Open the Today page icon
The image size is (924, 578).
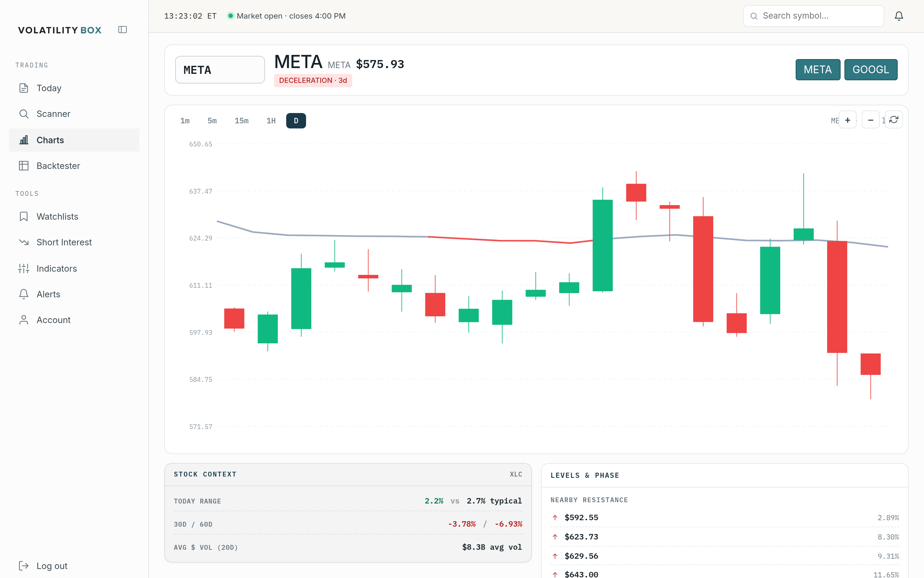(24, 88)
